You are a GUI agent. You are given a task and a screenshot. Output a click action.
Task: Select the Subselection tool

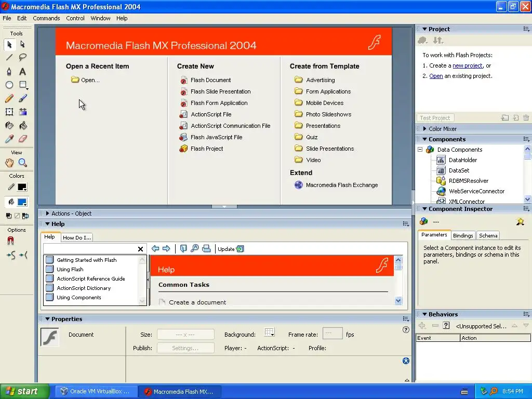[x=23, y=45]
